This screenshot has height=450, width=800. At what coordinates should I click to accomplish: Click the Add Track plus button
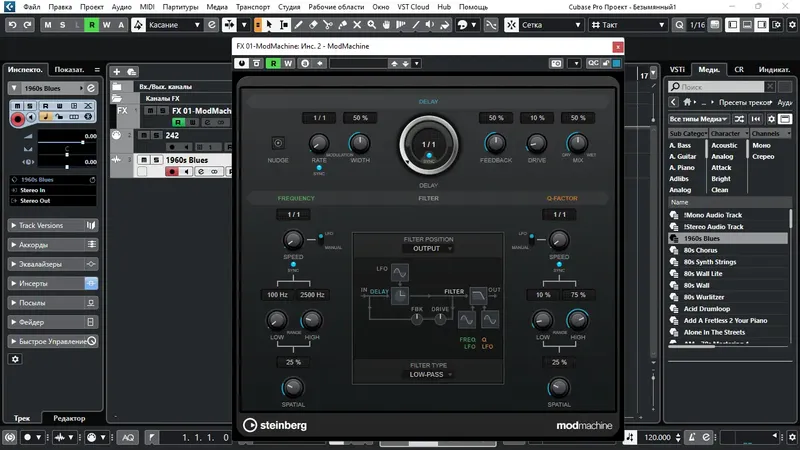(116, 72)
